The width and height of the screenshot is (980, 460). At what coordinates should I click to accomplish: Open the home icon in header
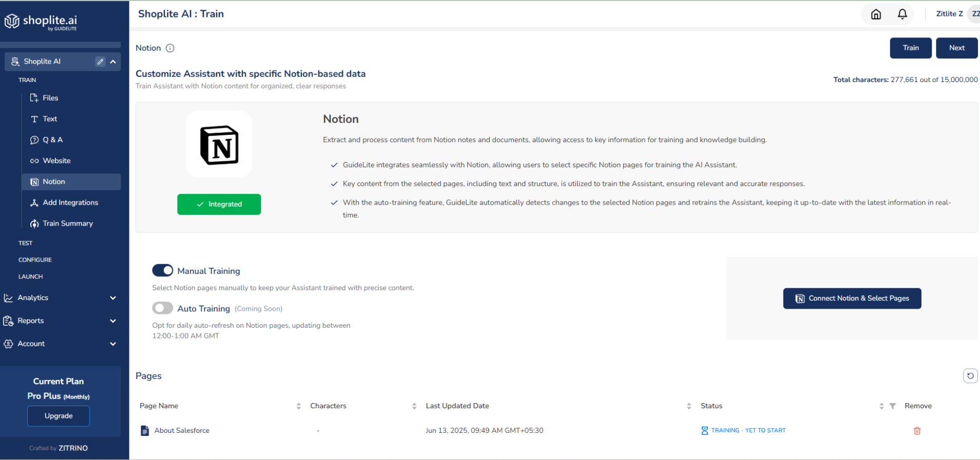(876, 14)
